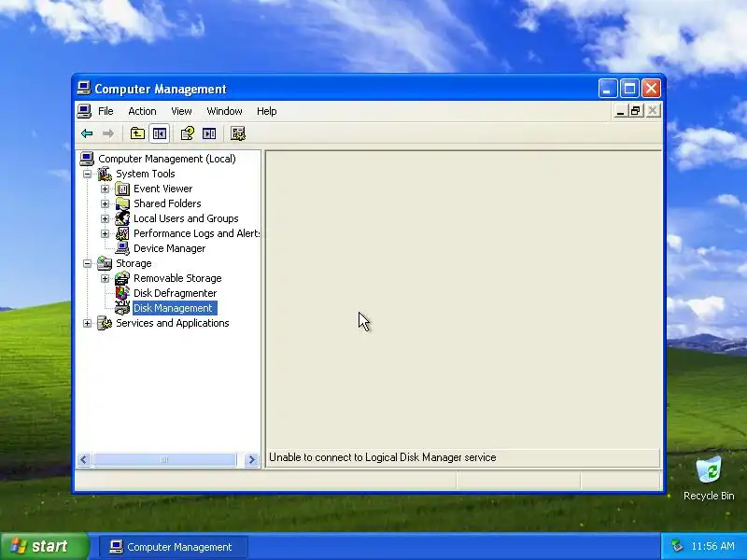Click the Up one level folder icon

137,133
